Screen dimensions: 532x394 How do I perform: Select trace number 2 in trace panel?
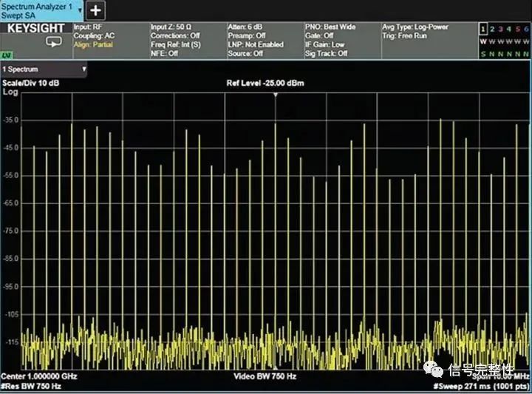491,27
